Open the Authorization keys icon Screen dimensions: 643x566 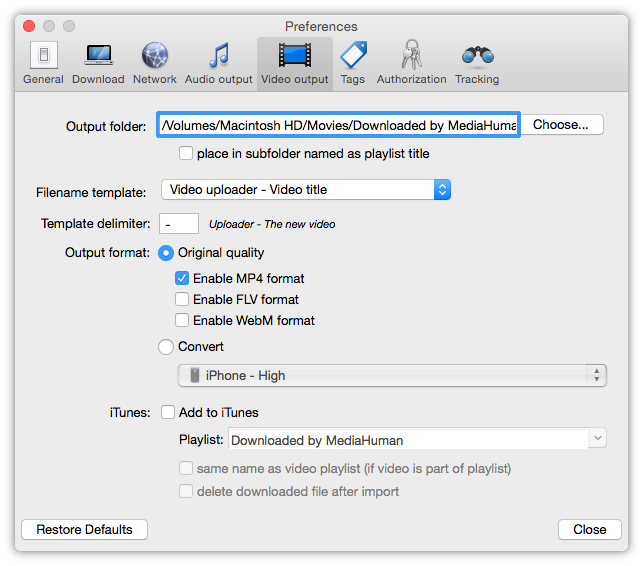(411, 55)
